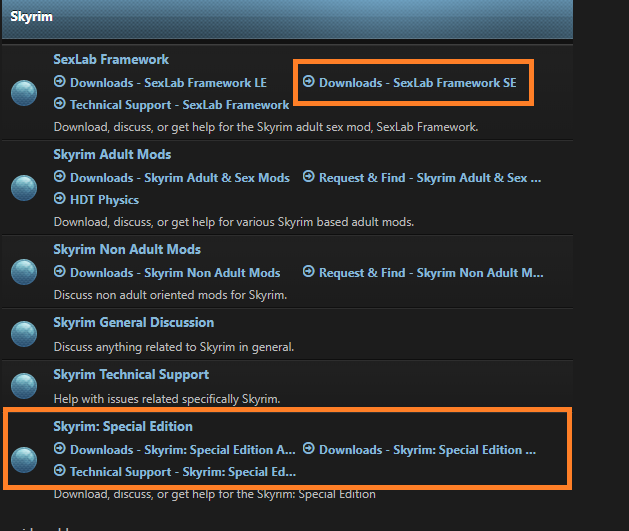Click the orb icon beside SexLab Framework
The width and height of the screenshot is (629, 531).
[24, 93]
